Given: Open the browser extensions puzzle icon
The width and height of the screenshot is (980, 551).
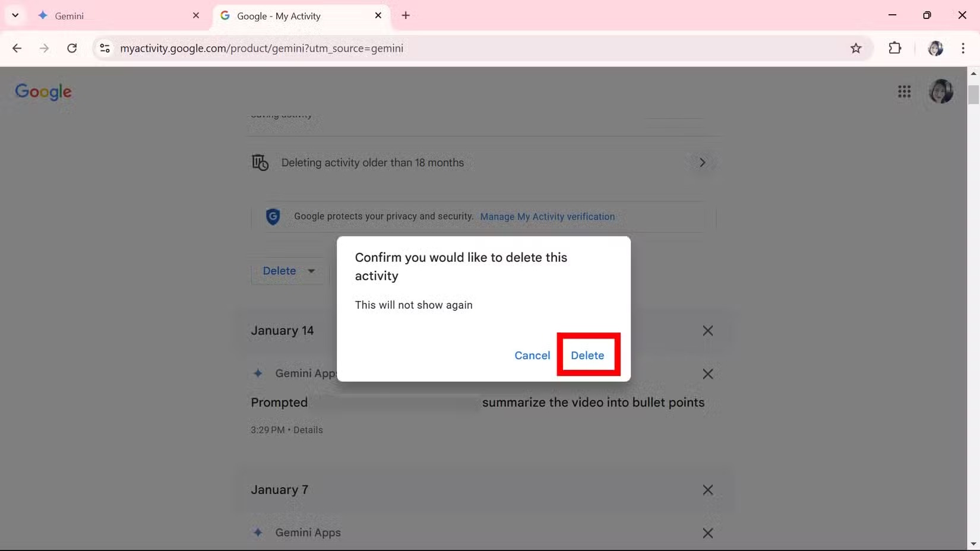Looking at the screenshot, I should click(894, 48).
